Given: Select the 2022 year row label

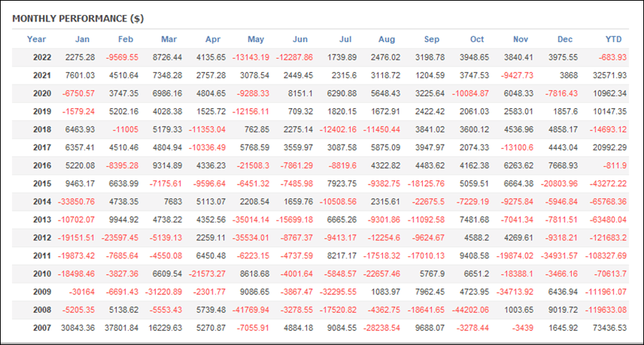Looking at the screenshot, I should 42,57.
